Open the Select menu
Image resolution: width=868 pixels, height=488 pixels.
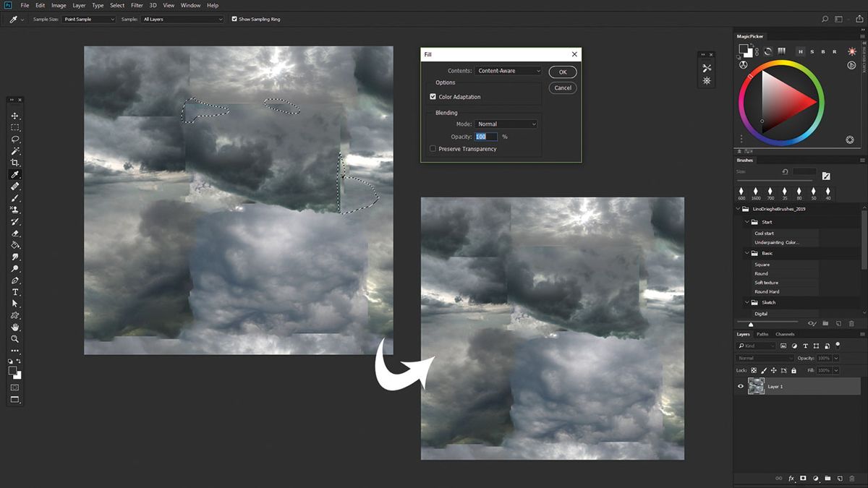click(x=117, y=5)
